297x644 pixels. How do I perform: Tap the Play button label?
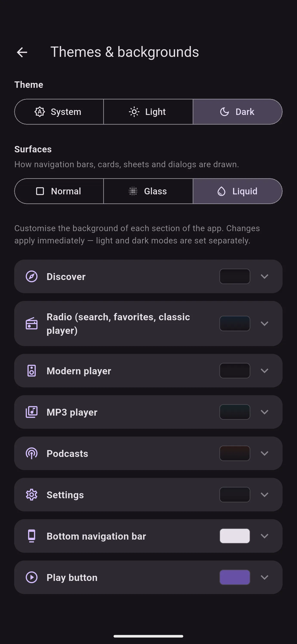pyautogui.click(x=72, y=577)
